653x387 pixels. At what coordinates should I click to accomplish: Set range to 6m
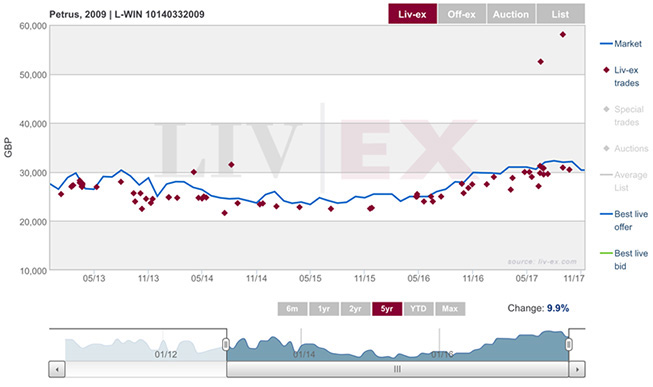click(x=292, y=309)
